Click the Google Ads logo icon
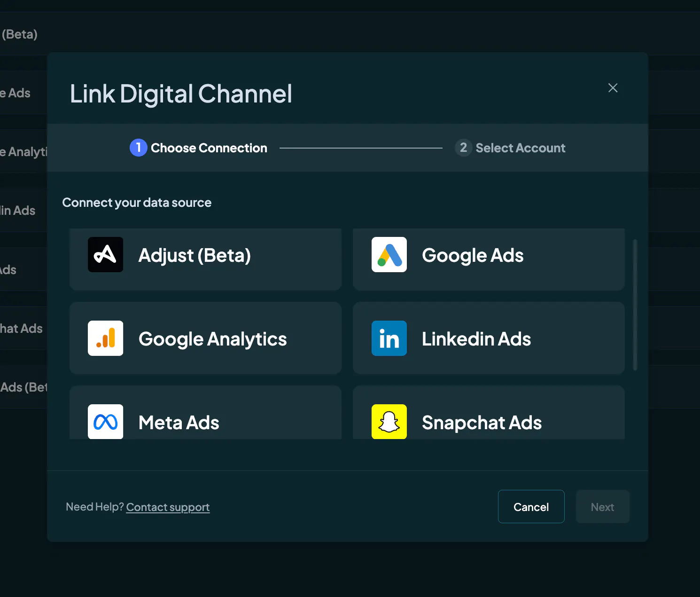 coord(389,254)
